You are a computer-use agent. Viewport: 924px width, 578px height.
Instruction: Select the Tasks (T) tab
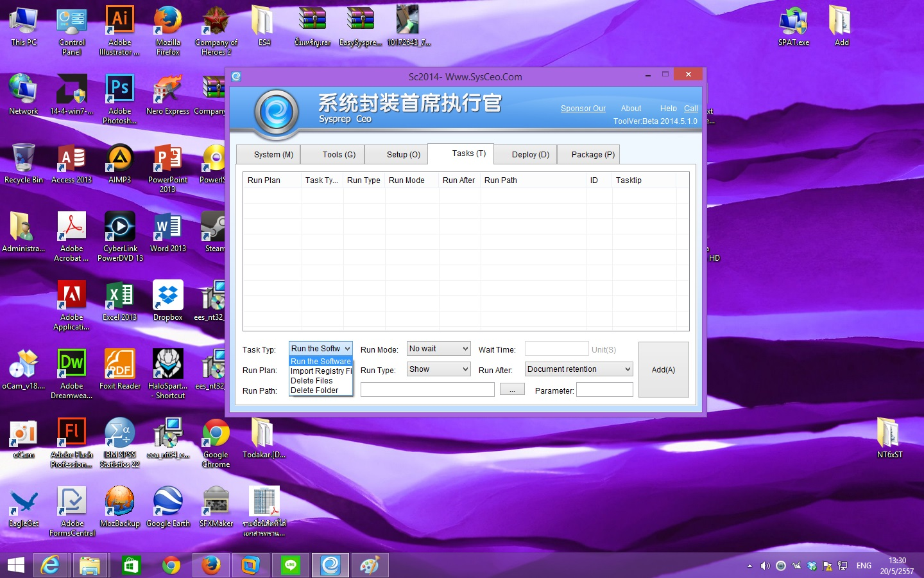pyautogui.click(x=461, y=153)
